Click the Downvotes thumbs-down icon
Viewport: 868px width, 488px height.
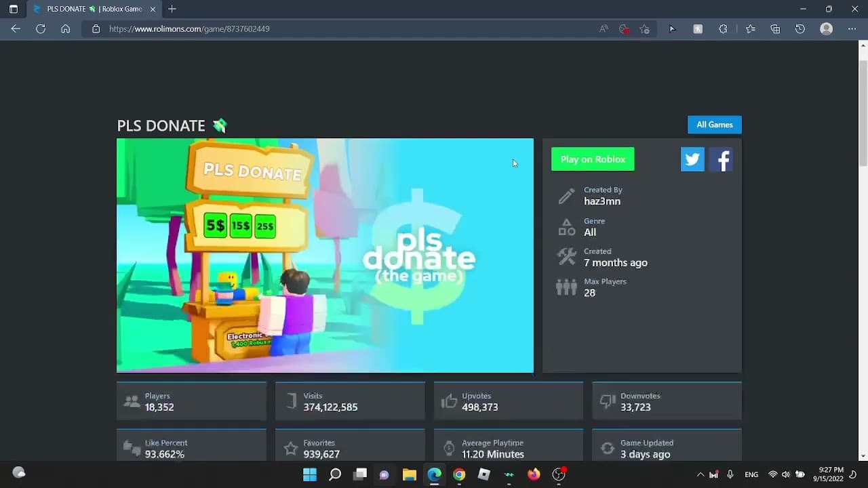click(608, 402)
